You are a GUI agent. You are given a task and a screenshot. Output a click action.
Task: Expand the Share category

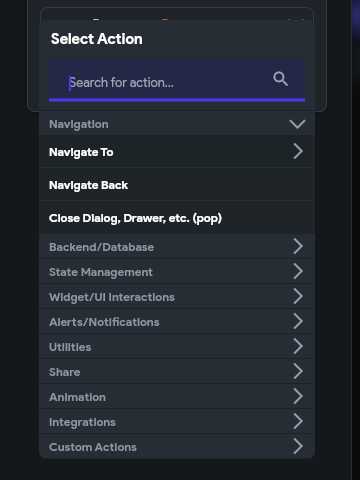(x=177, y=372)
